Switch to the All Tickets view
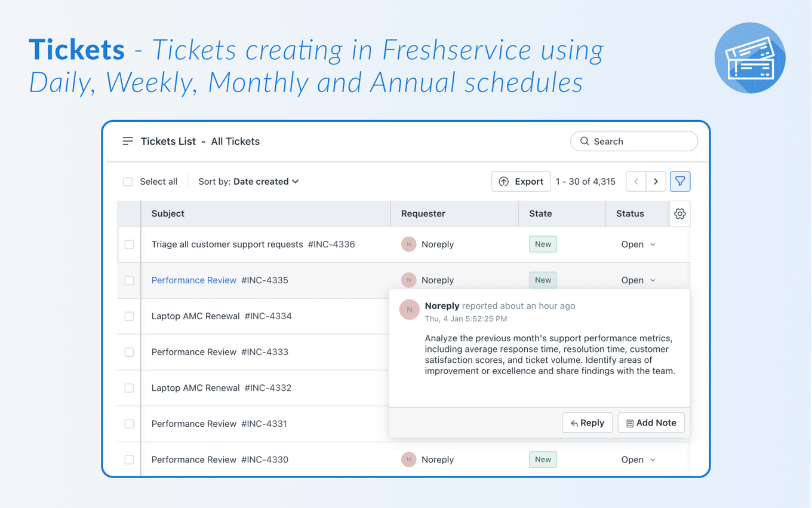The width and height of the screenshot is (812, 508). click(235, 141)
